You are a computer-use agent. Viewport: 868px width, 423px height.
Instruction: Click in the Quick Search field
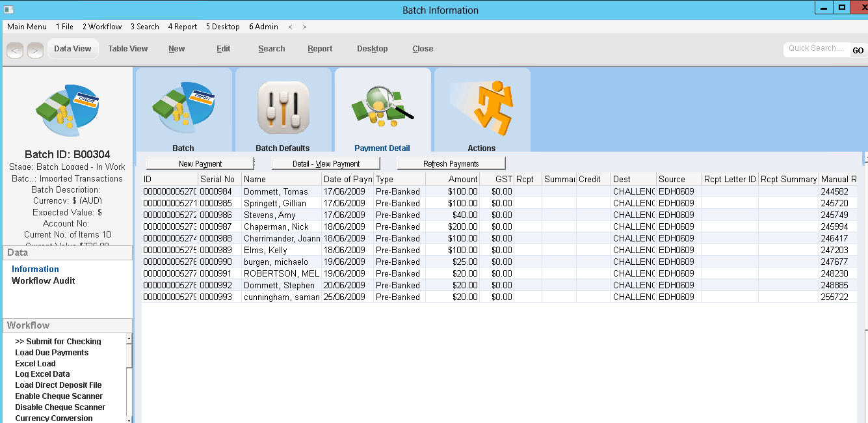[816, 49]
